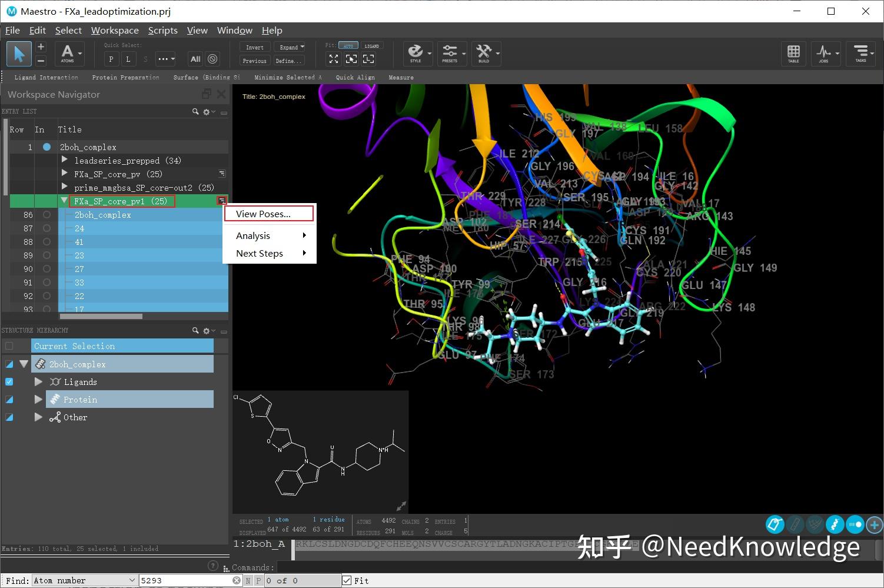Select the Presets toolbar icon
Image resolution: width=884 pixels, height=588 pixels.
point(451,53)
